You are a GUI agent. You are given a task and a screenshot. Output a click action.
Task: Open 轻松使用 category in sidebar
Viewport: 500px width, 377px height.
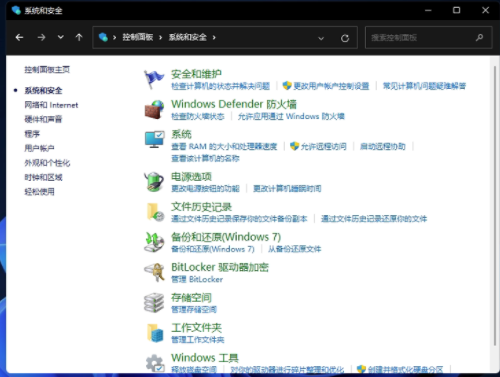pyautogui.click(x=39, y=192)
